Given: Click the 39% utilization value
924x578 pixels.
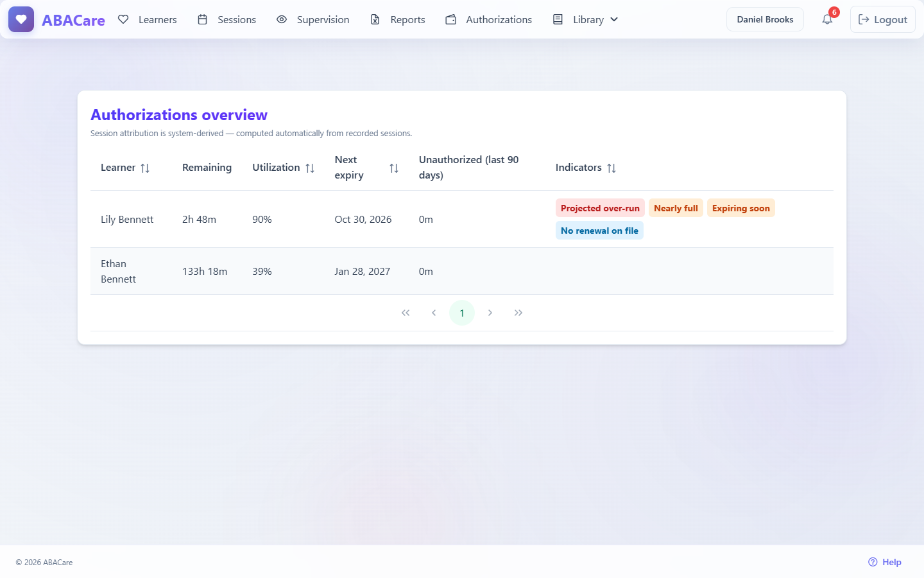Looking at the screenshot, I should (262, 271).
